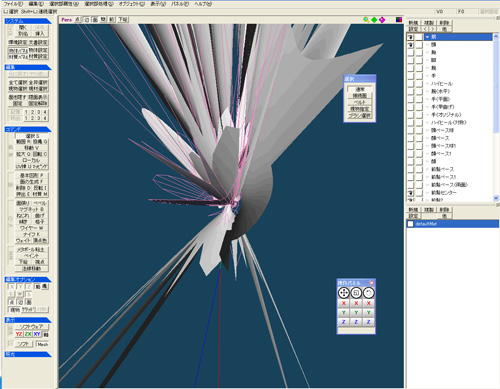Click the 全て選択 button

[x=18, y=82]
